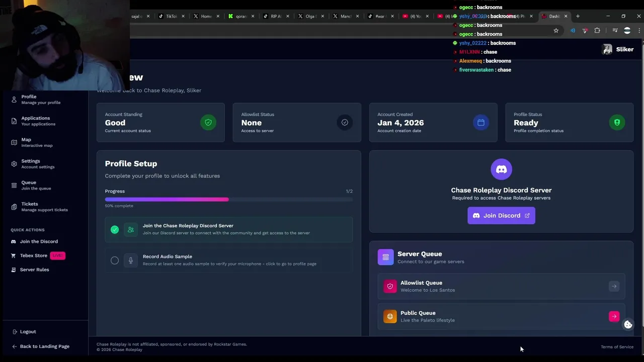This screenshot has height=362, width=644.
Task: Click the Discord icon beside Join the Discord
Action: pos(14,241)
